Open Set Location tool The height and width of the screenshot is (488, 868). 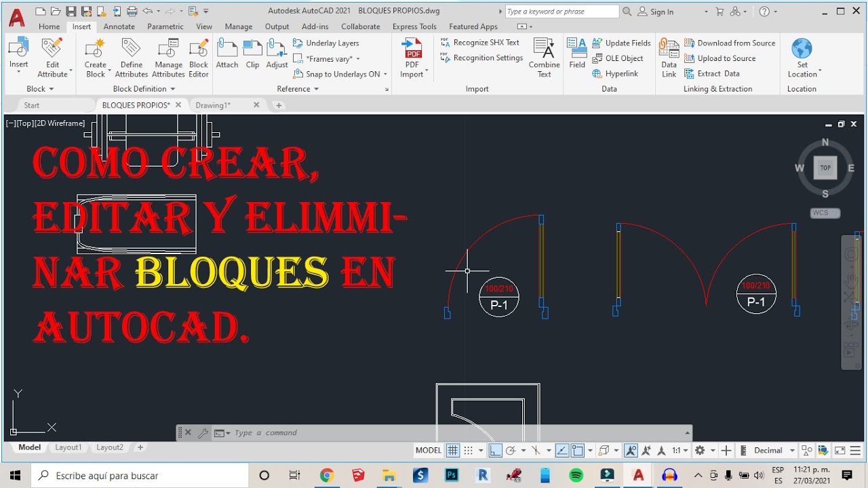pyautogui.click(x=802, y=58)
